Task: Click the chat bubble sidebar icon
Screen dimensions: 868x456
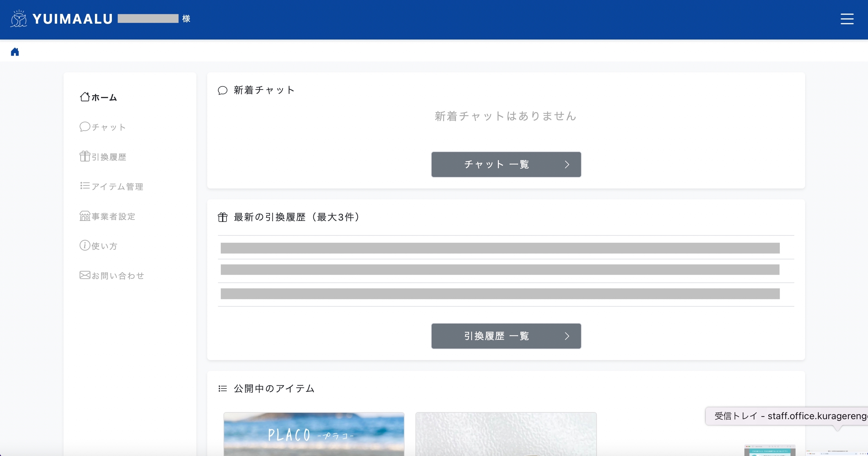Action: pyautogui.click(x=85, y=127)
